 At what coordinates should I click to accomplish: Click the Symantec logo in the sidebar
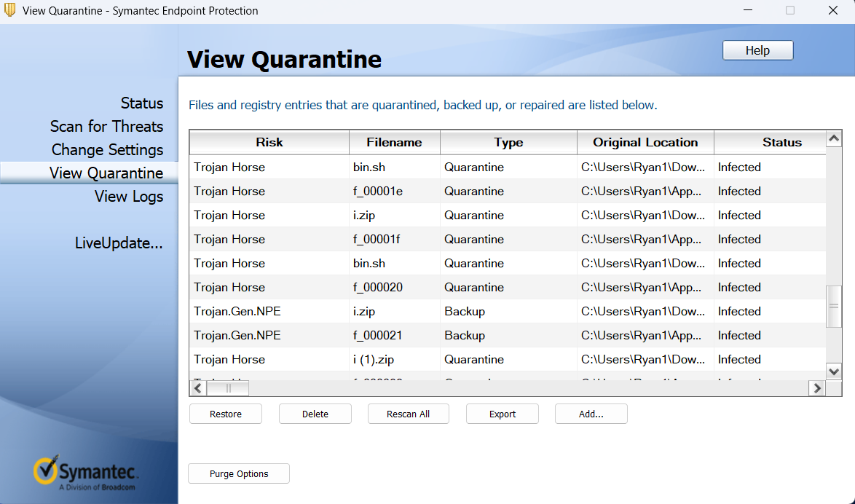coord(86,473)
